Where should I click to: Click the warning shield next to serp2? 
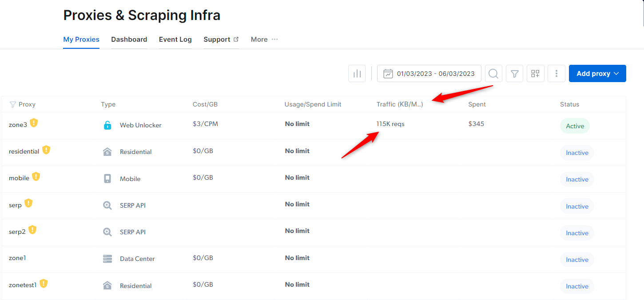pyautogui.click(x=32, y=230)
